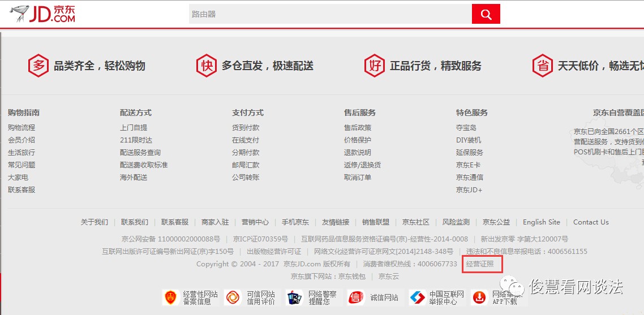This screenshot has width=644, height=315.
Task: Open the 价格保护 link
Action: point(358,140)
